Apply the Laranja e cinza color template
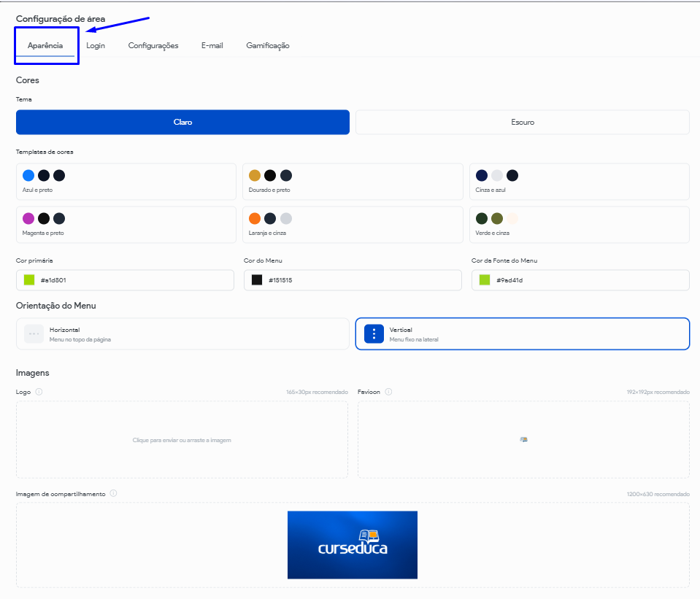Image resolution: width=700 pixels, height=599 pixels. coord(353,225)
